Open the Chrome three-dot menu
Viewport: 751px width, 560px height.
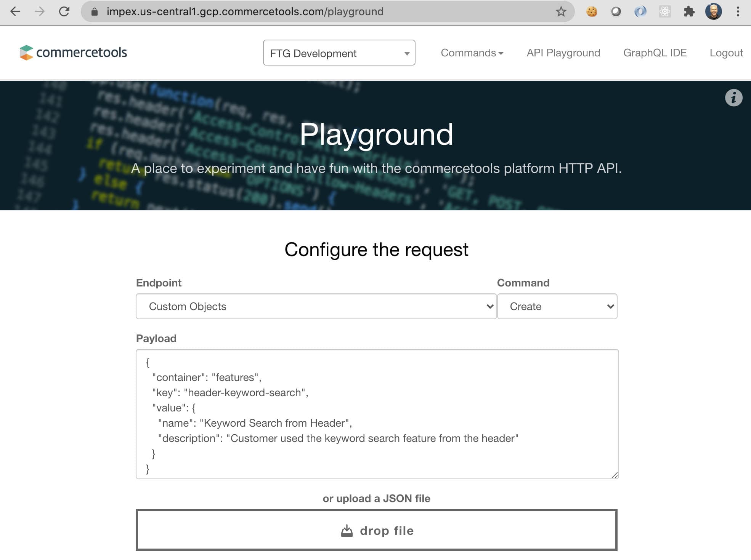click(738, 12)
